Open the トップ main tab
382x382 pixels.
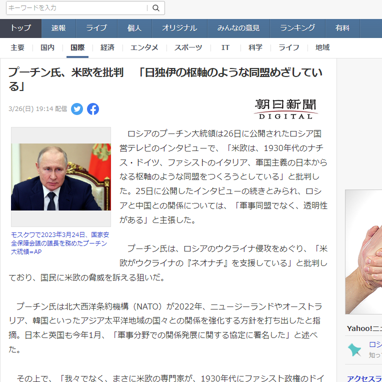[x=21, y=28]
